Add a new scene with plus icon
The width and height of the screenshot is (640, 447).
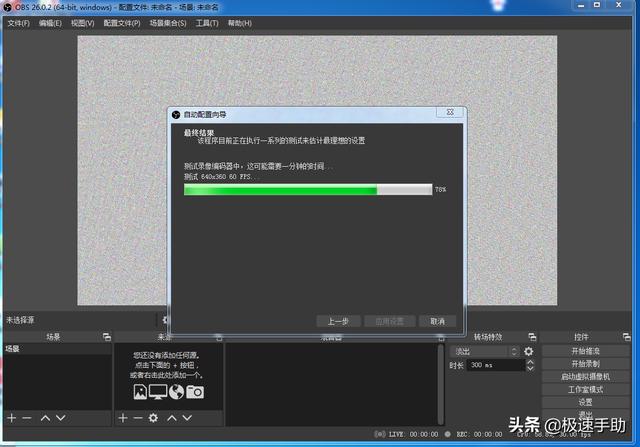(11, 417)
